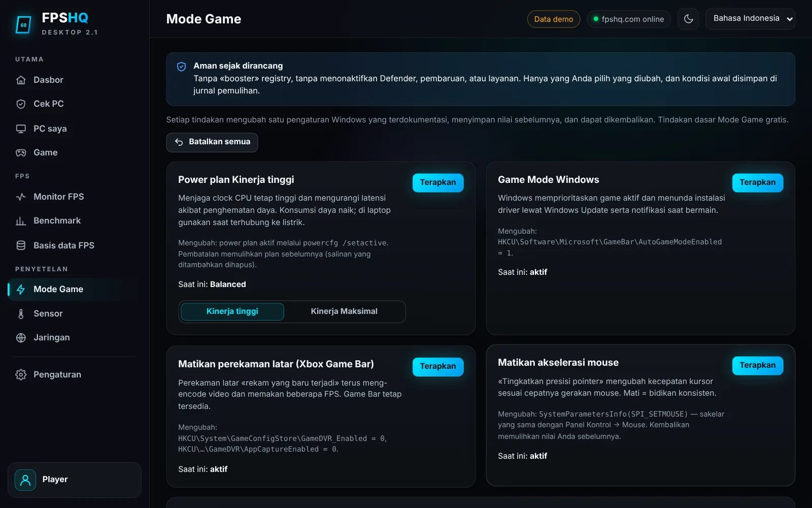The height and width of the screenshot is (508, 812).
Task: Go to the Benchmark page
Action: coord(74,220)
